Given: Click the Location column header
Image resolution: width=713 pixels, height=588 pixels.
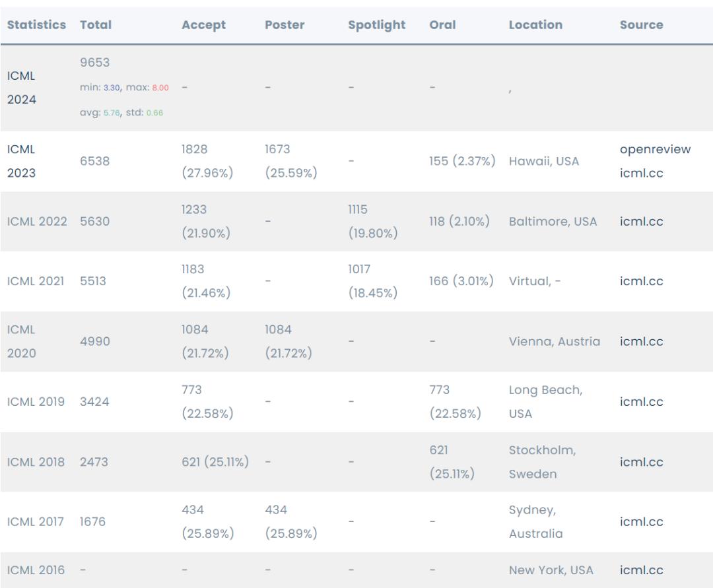Looking at the screenshot, I should point(535,24).
